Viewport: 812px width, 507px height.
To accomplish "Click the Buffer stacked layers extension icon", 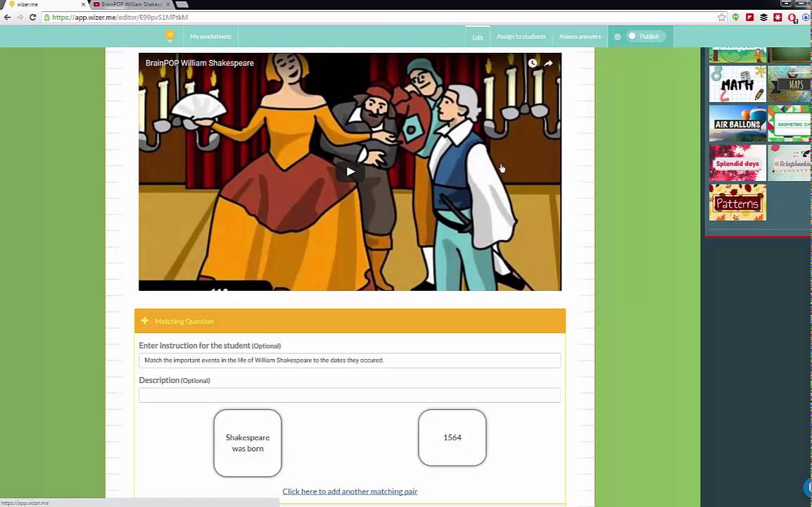I will pos(764,17).
